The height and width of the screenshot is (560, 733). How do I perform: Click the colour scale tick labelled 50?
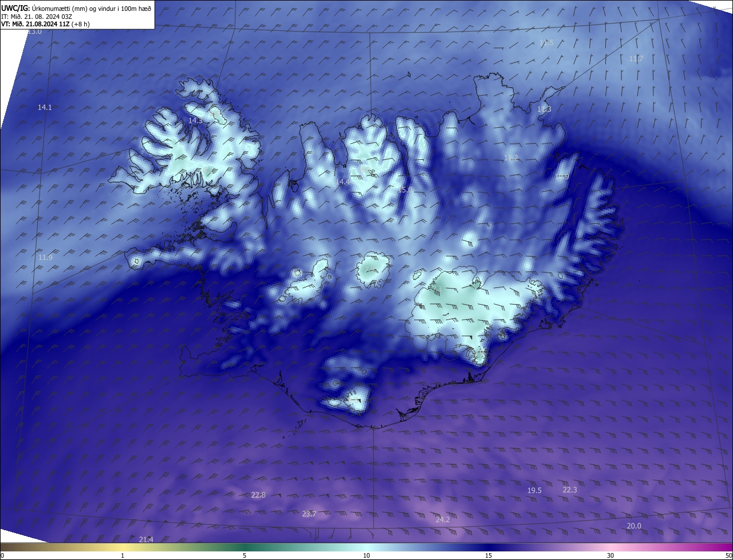coord(728,555)
